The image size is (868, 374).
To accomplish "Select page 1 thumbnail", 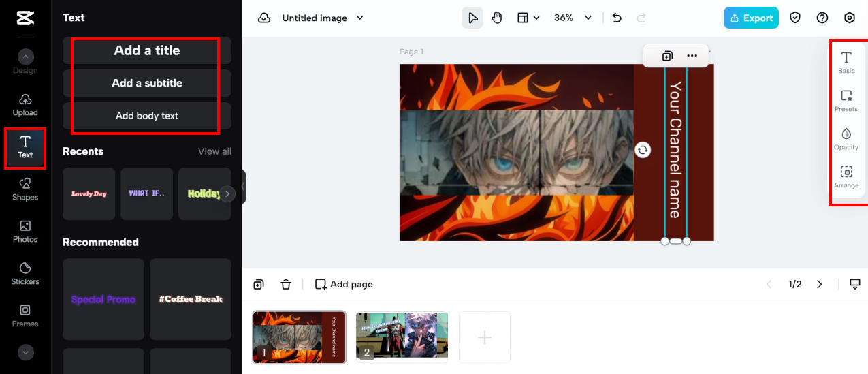I will pyautogui.click(x=300, y=337).
